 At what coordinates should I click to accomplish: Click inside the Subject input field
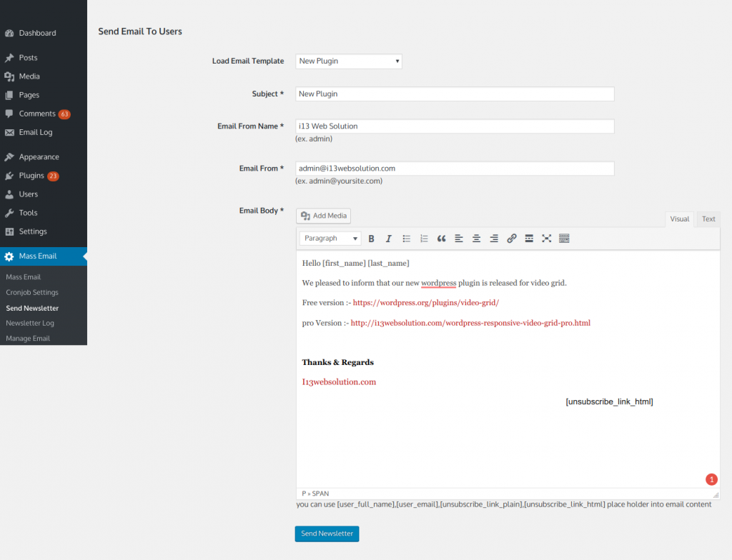click(x=455, y=94)
